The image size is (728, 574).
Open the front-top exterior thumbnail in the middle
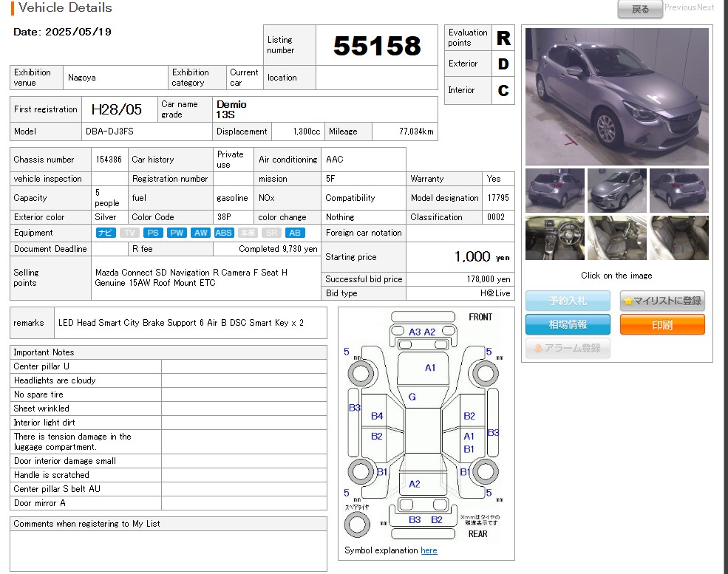pyautogui.click(x=617, y=191)
